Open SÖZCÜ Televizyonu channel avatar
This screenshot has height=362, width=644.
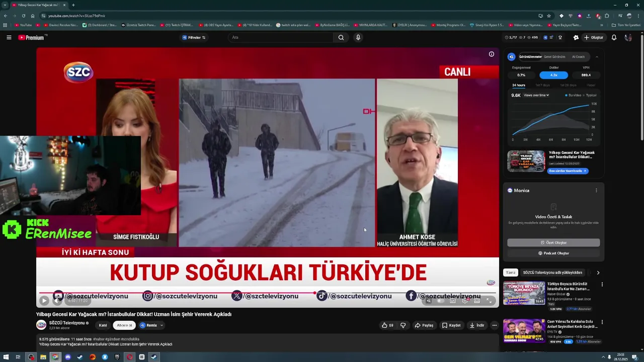pyautogui.click(x=41, y=325)
